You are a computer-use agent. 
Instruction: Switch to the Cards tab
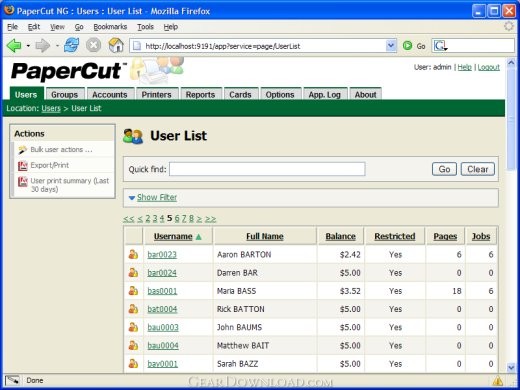pyautogui.click(x=240, y=94)
